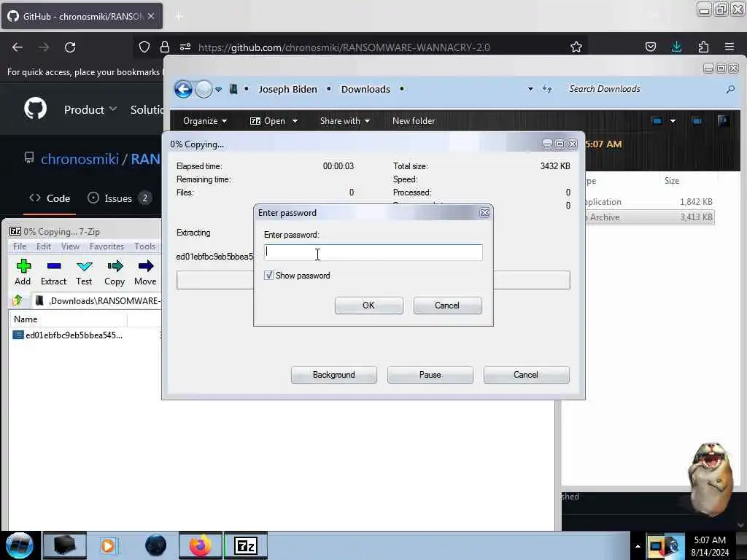Open the chronosmiki user link
This screenshot has height=560, width=747.
pyautogui.click(x=80, y=158)
